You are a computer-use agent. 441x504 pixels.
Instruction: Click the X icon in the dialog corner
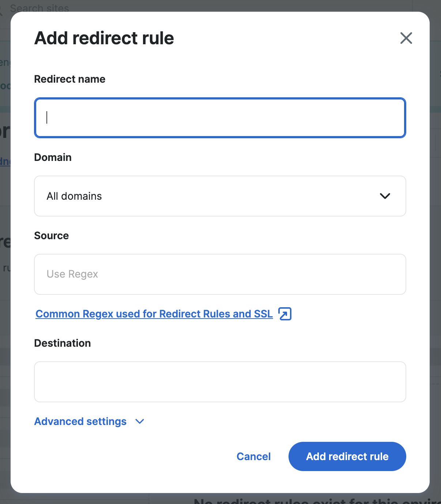(406, 38)
